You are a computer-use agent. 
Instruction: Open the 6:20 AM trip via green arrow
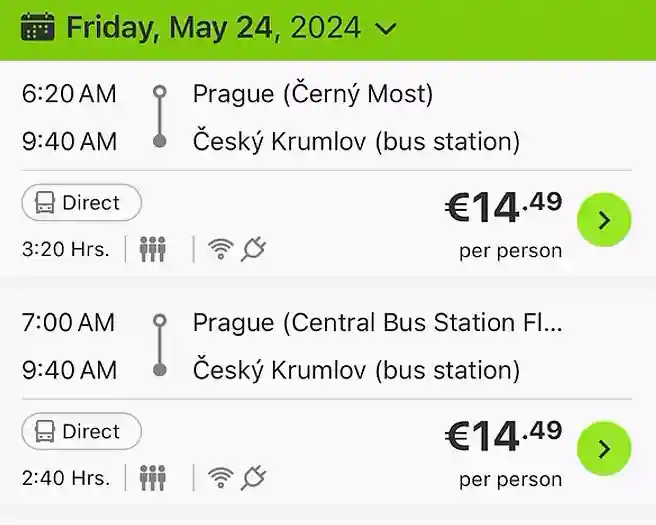604,220
